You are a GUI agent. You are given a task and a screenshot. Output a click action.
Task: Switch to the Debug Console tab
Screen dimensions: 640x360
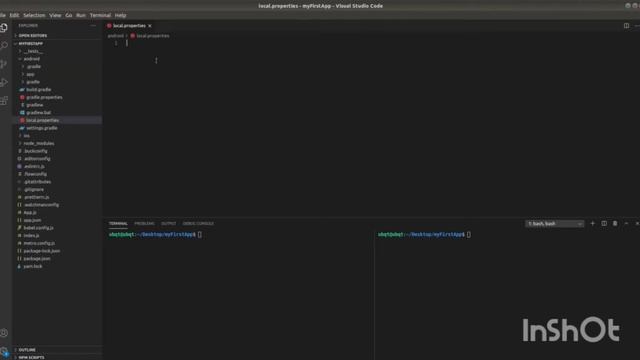pyautogui.click(x=198, y=224)
